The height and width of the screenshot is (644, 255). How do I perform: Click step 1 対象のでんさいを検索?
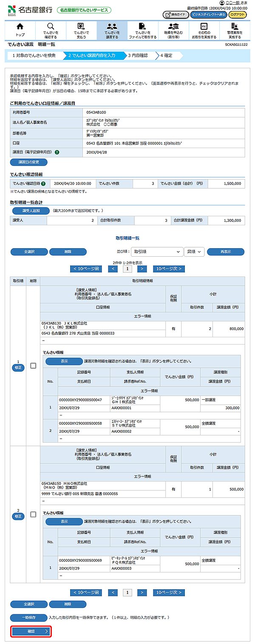click(34, 55)
